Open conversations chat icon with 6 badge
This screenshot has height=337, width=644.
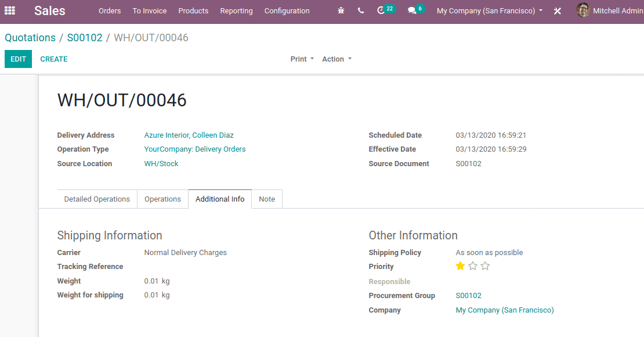click(415, 10)
